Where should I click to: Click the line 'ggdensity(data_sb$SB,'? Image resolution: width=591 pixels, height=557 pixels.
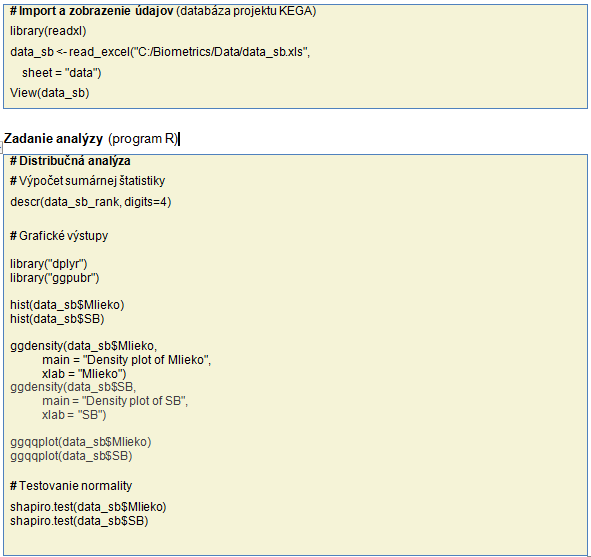pyautogui.click(x=73, y=387)
